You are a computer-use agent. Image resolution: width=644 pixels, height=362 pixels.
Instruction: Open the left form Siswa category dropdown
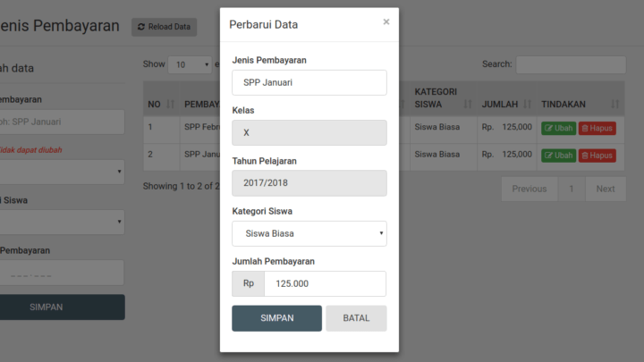pos(62,222)
